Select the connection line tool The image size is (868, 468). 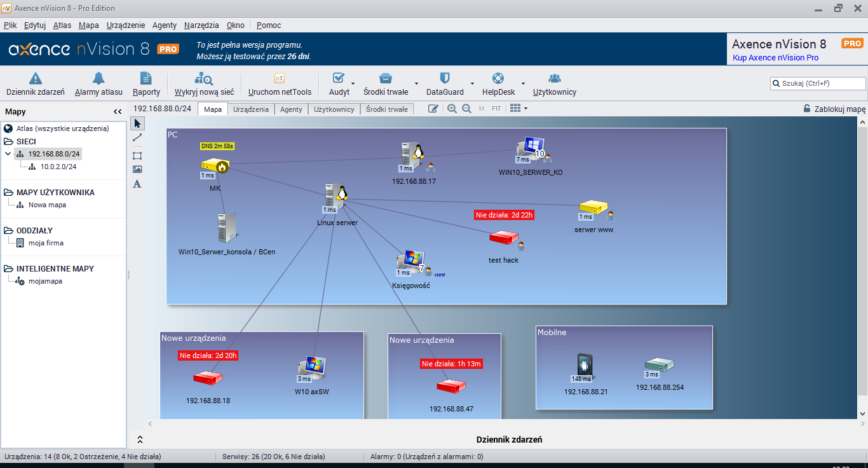(x=137, y=138)
